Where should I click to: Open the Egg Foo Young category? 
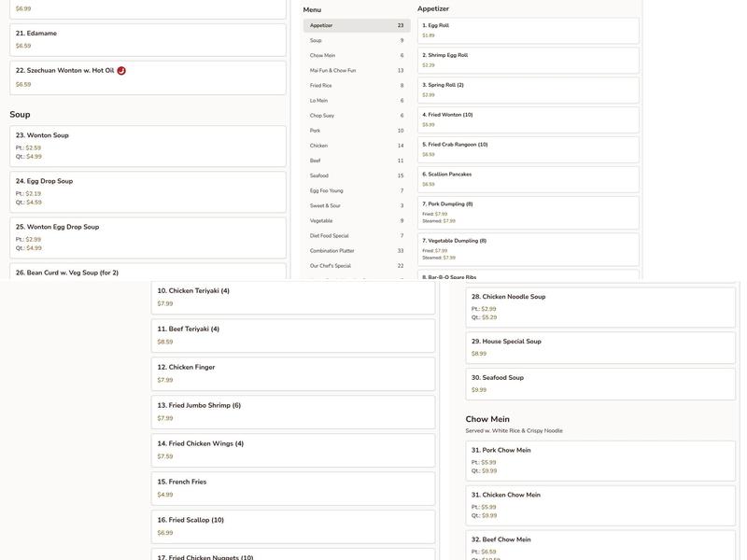(x=356, y=190)
